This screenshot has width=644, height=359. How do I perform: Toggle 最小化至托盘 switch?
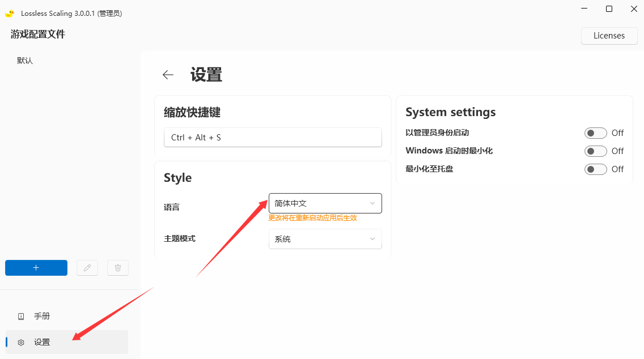[596, 169]
